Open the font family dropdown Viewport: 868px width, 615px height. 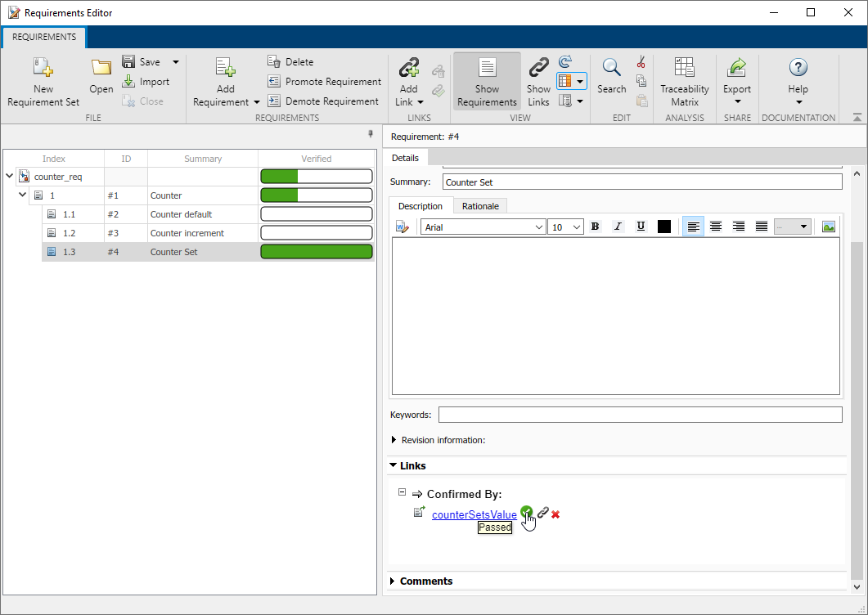(481, 227)
